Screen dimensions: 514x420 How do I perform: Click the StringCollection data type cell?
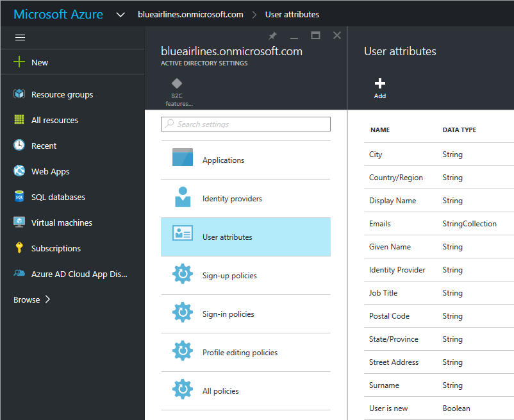pos(469,224)
